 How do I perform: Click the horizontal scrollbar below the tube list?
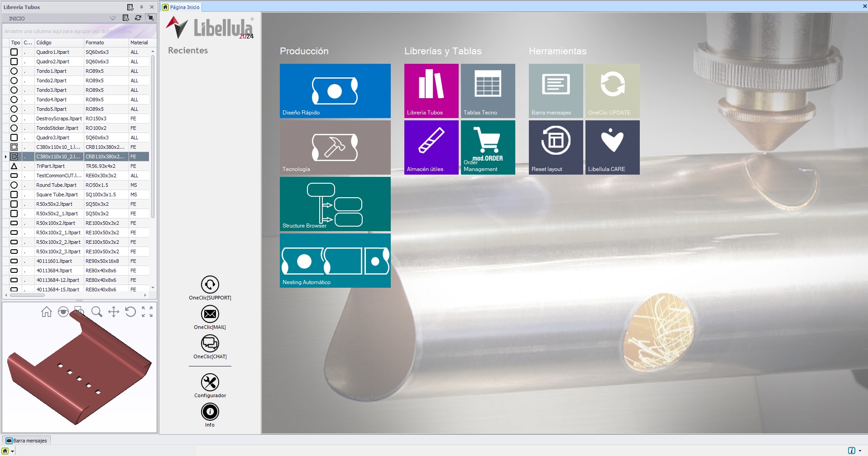27,295
